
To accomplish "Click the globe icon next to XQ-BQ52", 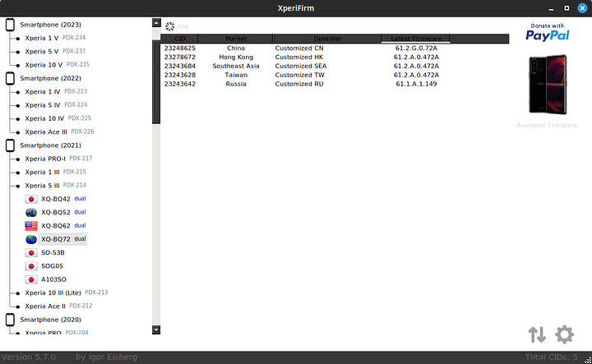I will tap(31, 212).
